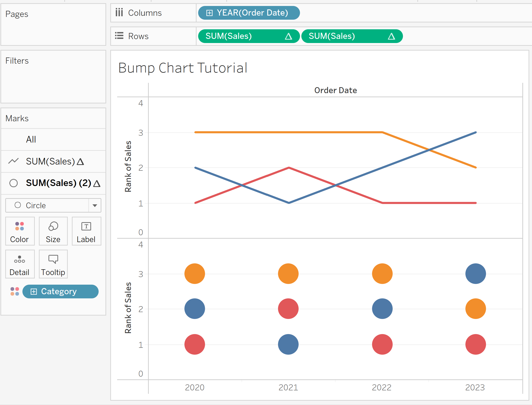This screenshot has height=405, width=532.
Task: Click the blue circle at 2023 rank 3
Action: (x=475, y=274)
